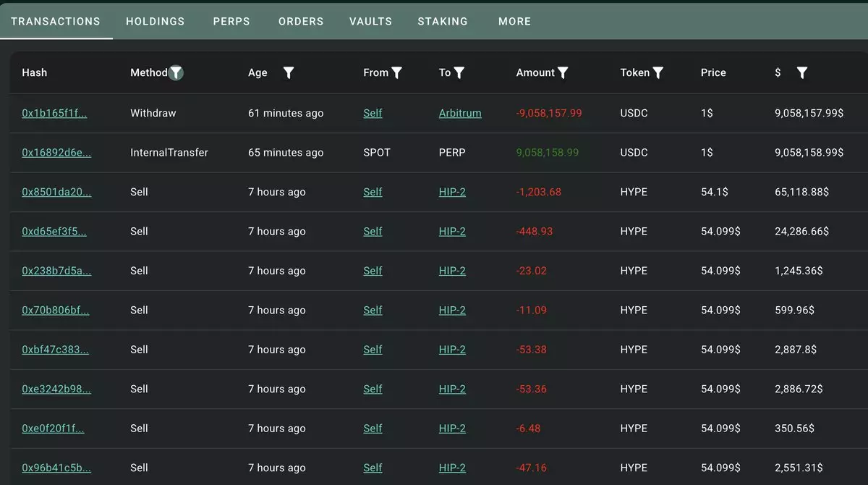868x485 pixels.
Task: Open transaction hash 0x96b41c5b
Action: (x=56, y=468)
